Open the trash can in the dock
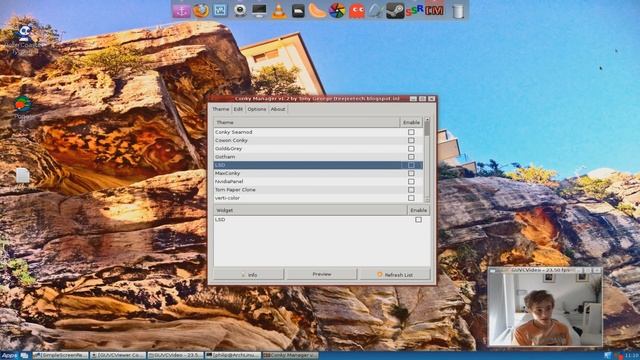Screen dimensions: 640x360 (458, 11)
